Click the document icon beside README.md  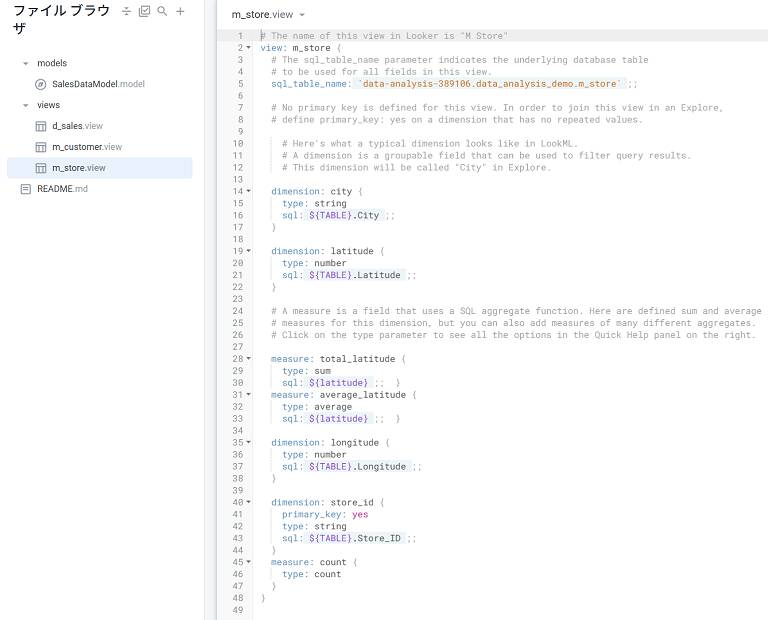pyautogui.click(x=26, y=189)
